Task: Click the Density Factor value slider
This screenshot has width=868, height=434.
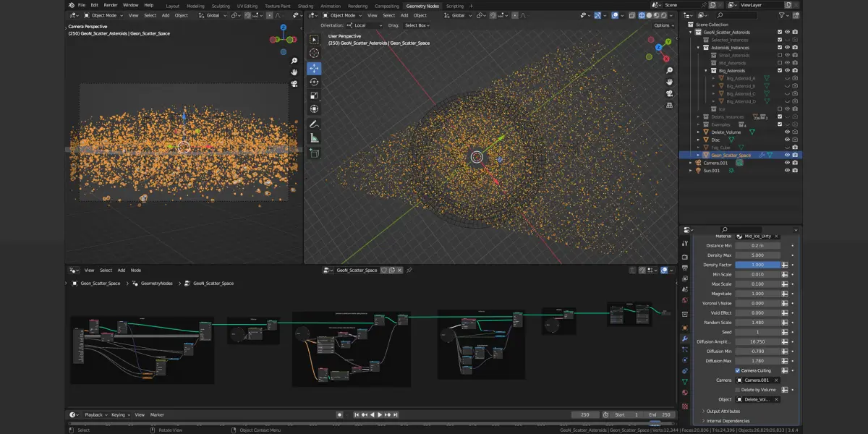Action: point(758,265)
